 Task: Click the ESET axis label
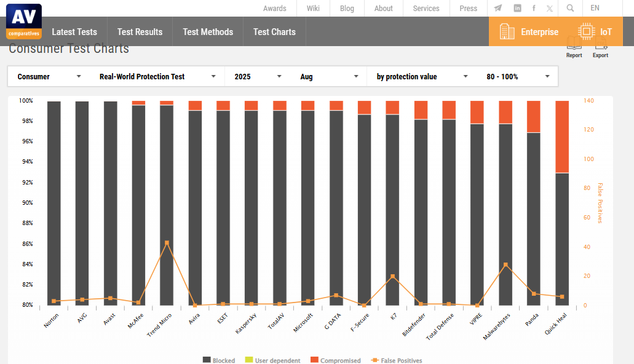223,318
